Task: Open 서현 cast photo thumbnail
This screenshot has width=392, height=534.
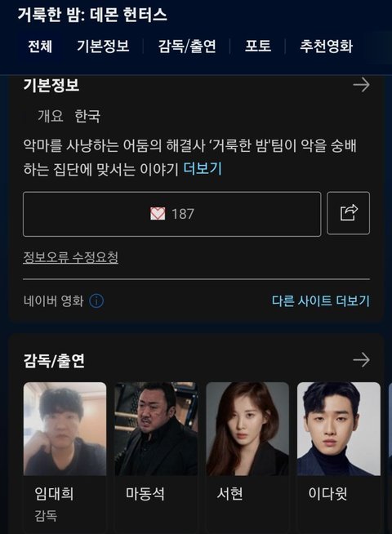Action: pyautogui.click(x=247, y=429)
